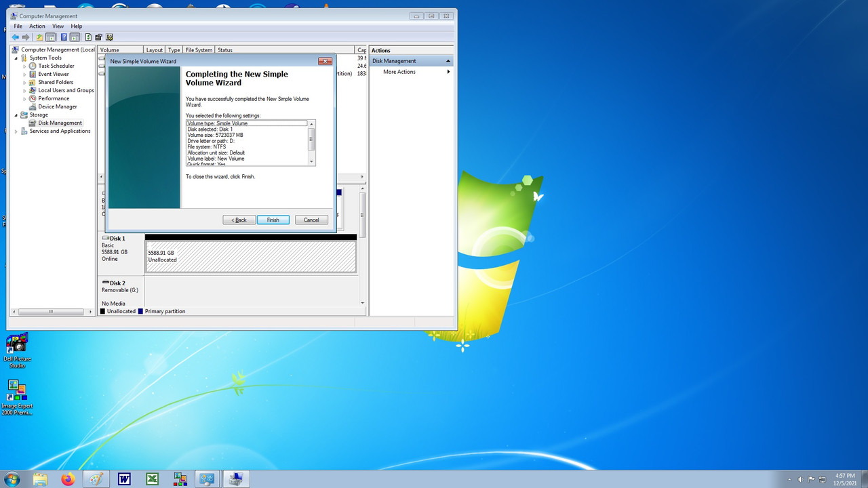Open Microsoft Excel from the taskbar
Viewport: 868px width, 488px height.
152,479
